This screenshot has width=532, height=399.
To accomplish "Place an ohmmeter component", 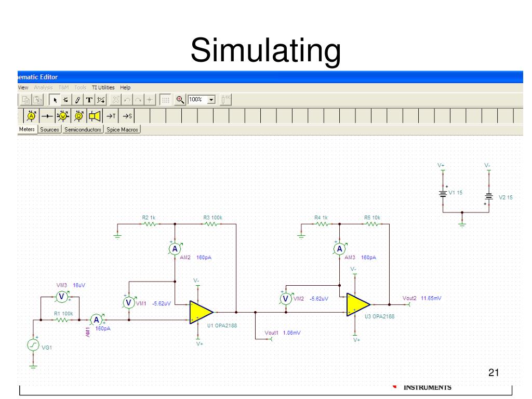I will (x=78, y=116).
